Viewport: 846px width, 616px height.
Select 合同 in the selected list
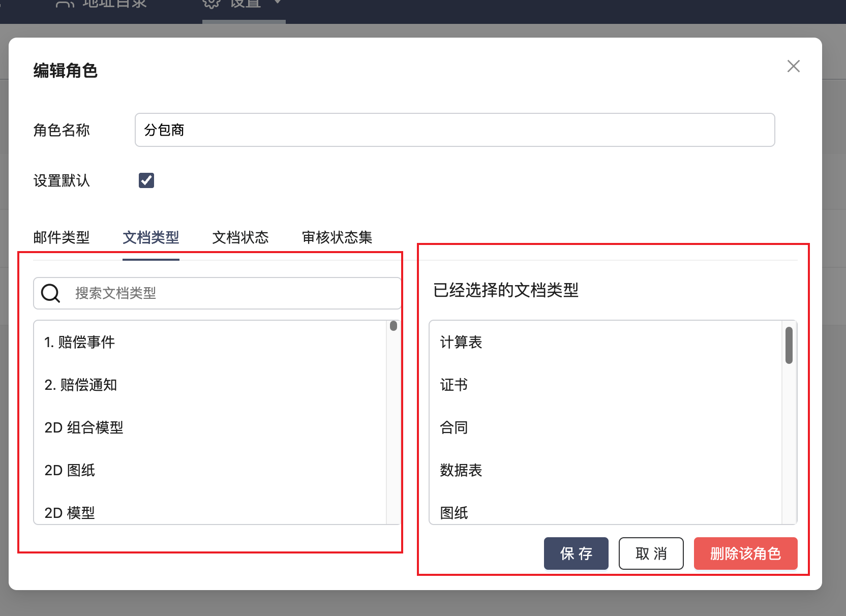tap(454, 427)
